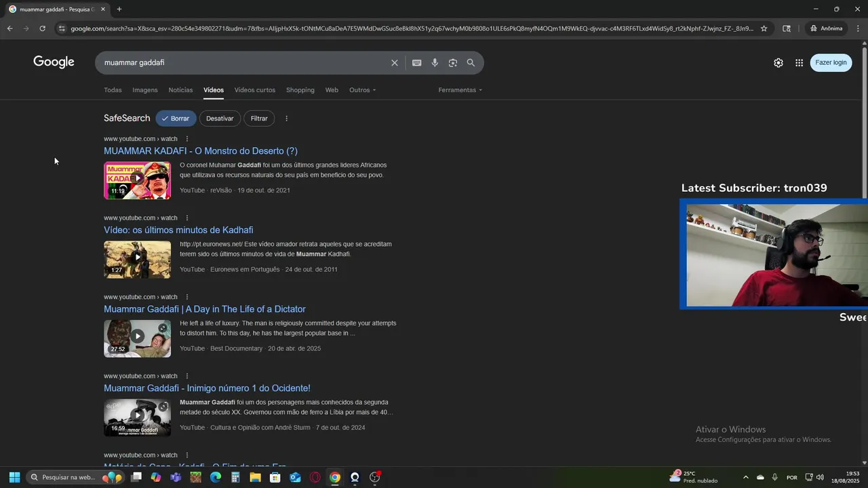The width and height of the screenshot is (868, 488).
Task: Play the 1:27 Euronews video thumbnail
Action: [137, 260]
